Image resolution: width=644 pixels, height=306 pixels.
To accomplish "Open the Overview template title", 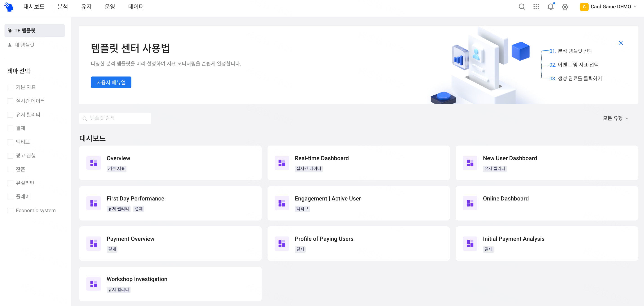I will (x=119, y=158).
